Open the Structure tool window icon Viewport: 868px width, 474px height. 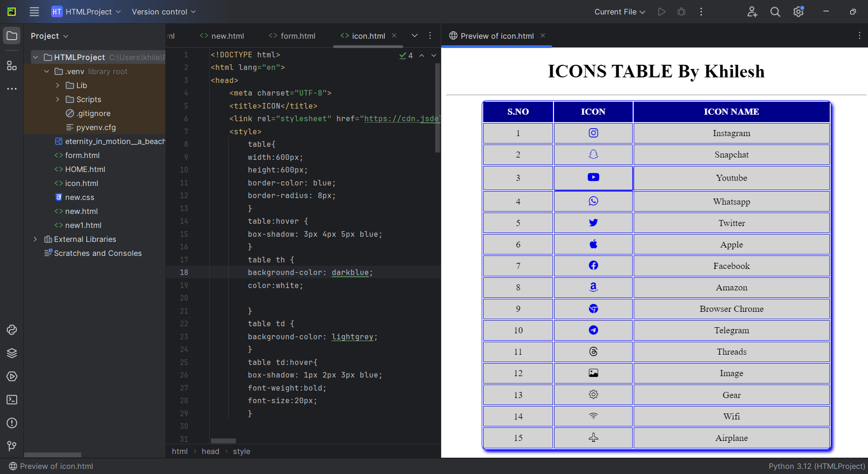click(x=12, y=65)
